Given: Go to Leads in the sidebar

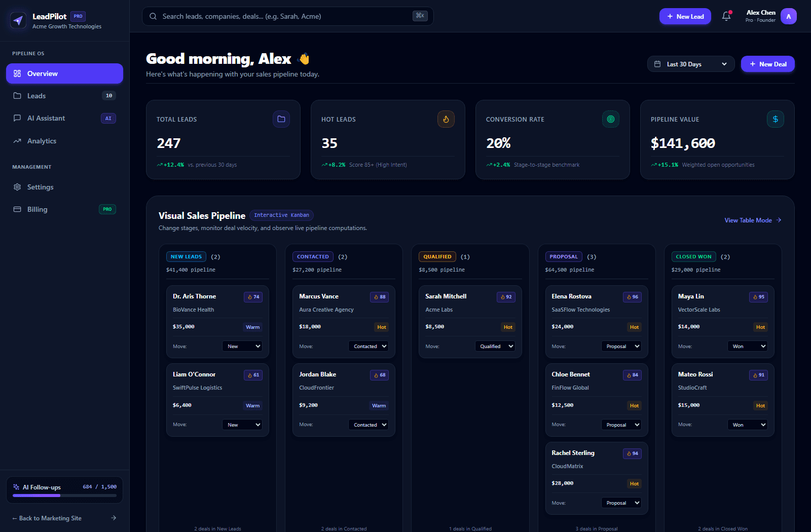Looking at the screenshot, I should coord(64,96).
